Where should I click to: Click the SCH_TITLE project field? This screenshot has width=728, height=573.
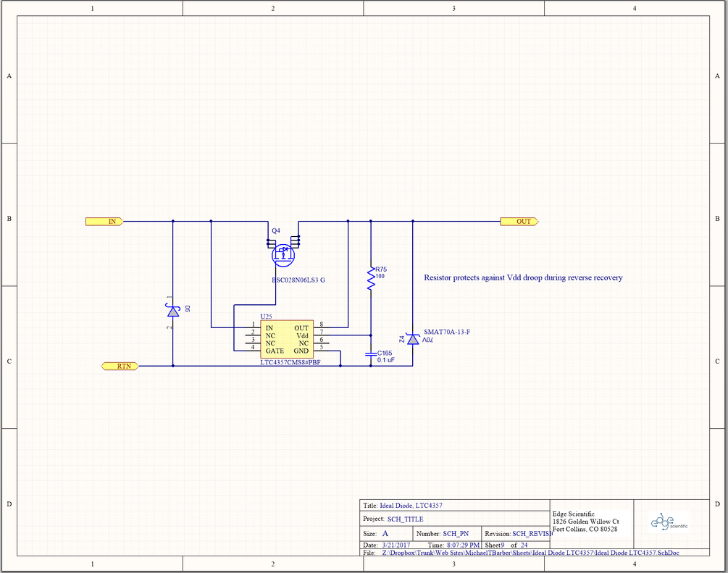[406, 519]
